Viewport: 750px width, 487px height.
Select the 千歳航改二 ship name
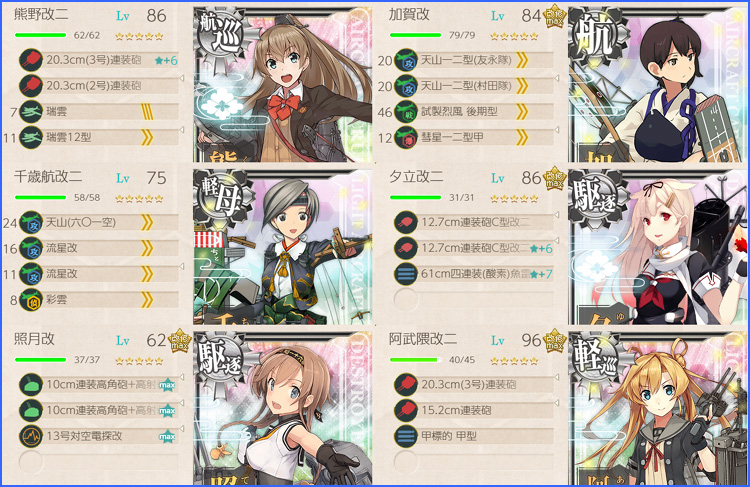click(x=48, y=177)
